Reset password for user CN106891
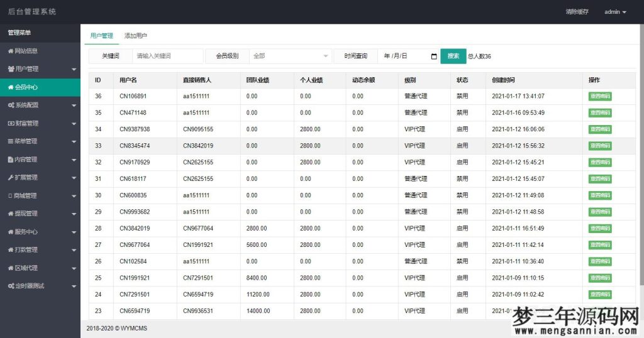The width and height of the screenshot is (644, 338). tap(599, 96)
